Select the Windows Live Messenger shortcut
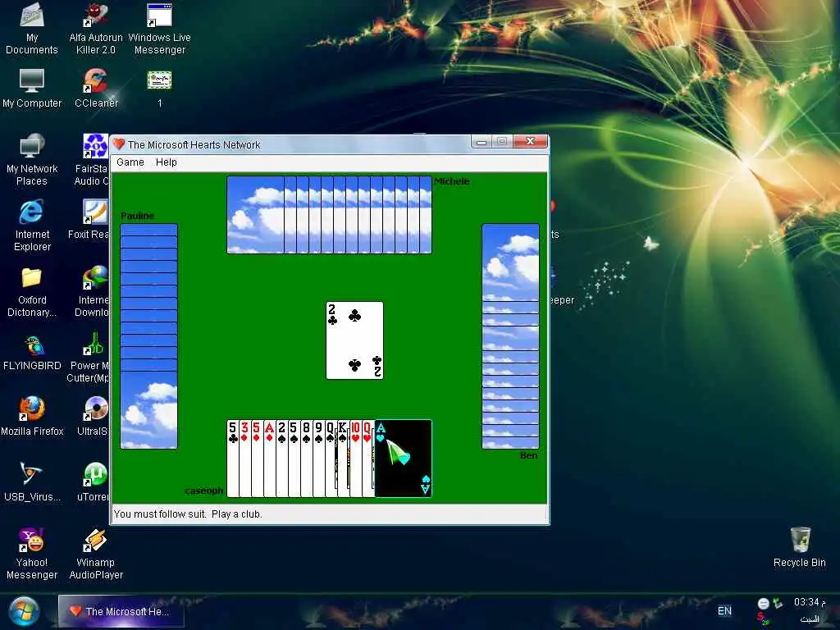The image size is (840, 630). (x=160, y=29)
